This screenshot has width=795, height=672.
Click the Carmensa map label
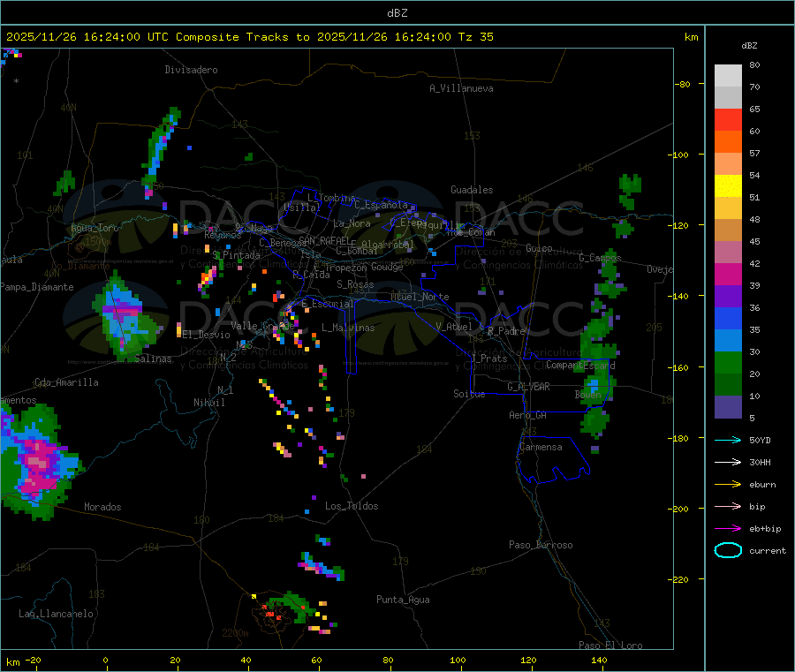[541, 447]
